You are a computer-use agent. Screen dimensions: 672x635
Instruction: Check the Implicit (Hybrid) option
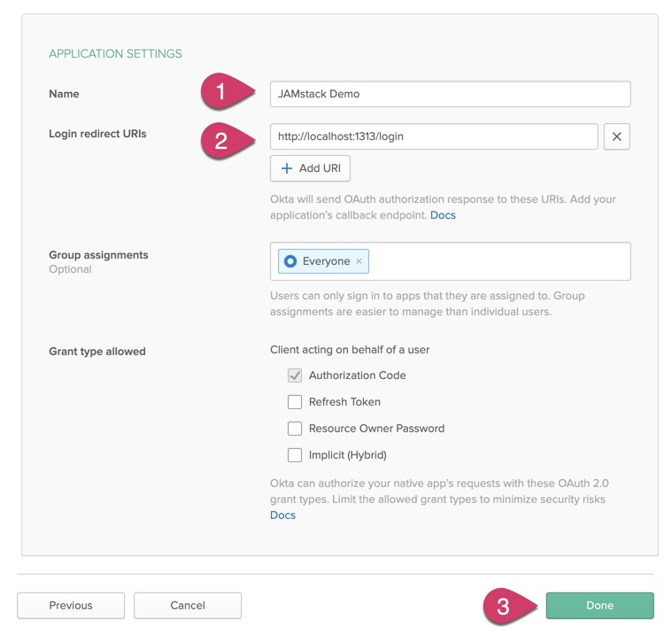(x=295, y=455)
